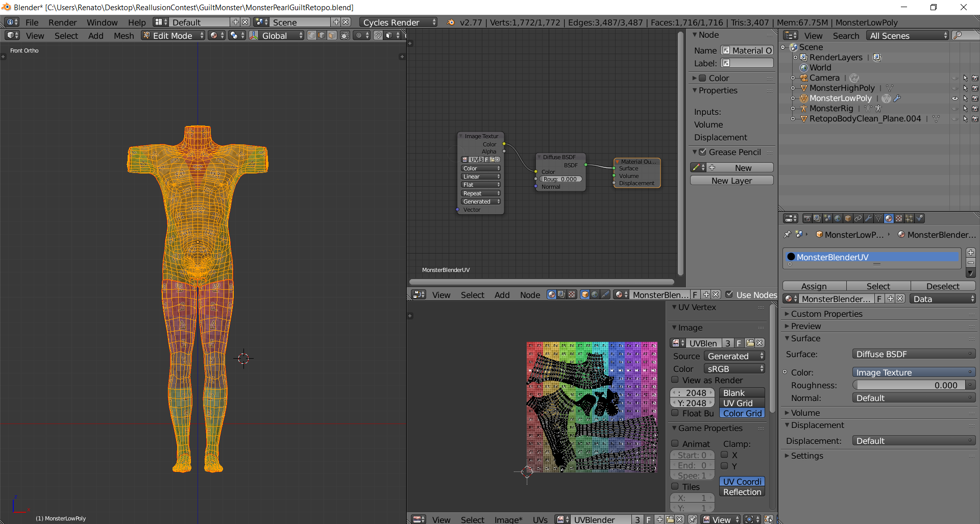Open the File menu
Image resolution: width=980 pixels, height=524 pixels.
tap(32, 22)
